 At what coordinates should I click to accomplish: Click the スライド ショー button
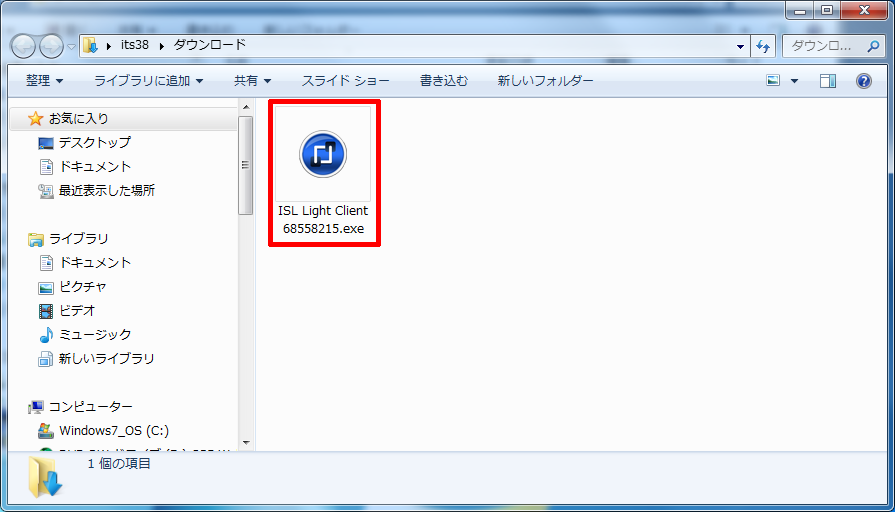345,81
